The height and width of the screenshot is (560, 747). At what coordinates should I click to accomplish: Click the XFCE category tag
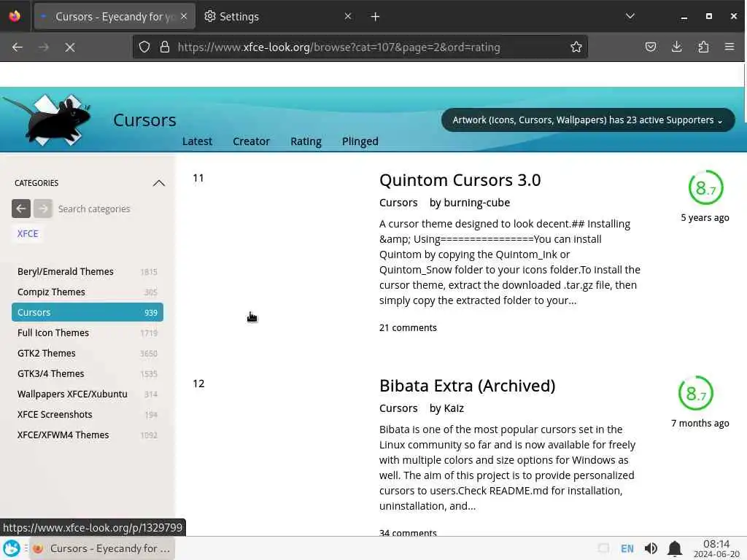click(x=28, y=234)
